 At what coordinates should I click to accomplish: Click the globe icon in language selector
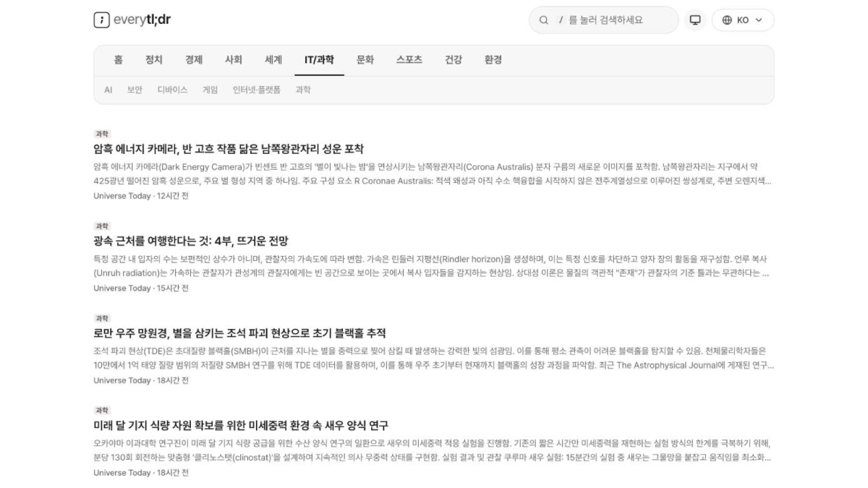727,20
